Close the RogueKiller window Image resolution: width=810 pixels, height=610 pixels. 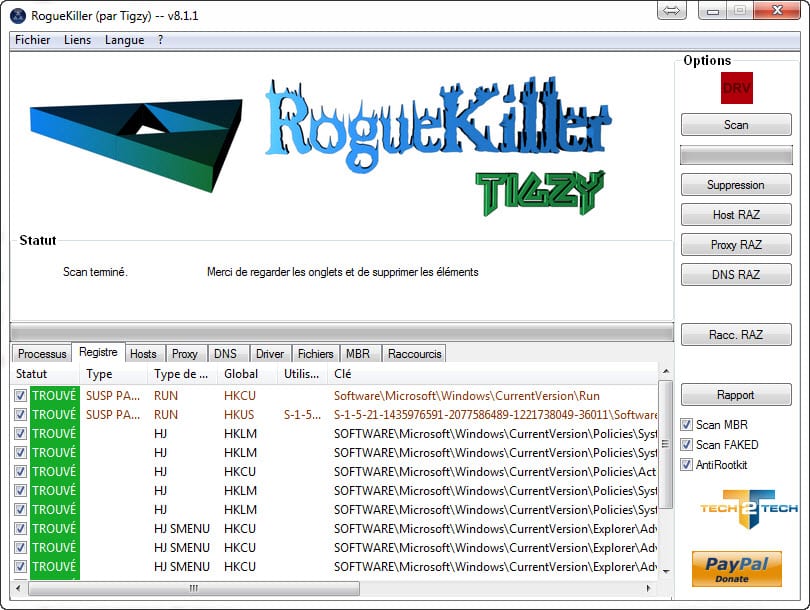(x=777, y=10)
